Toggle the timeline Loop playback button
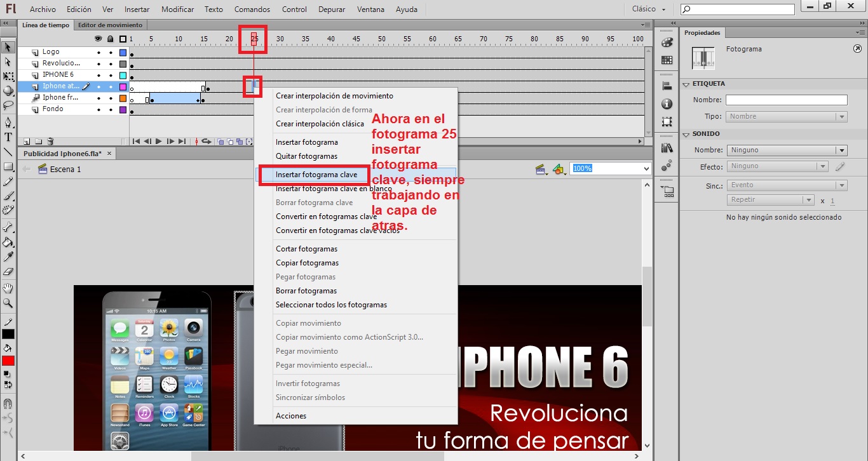The image size is (868, 461). point(206,142)
